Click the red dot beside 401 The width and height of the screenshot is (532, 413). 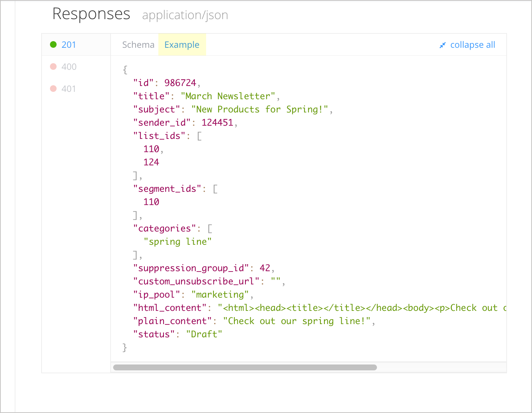tap(53, 89)
